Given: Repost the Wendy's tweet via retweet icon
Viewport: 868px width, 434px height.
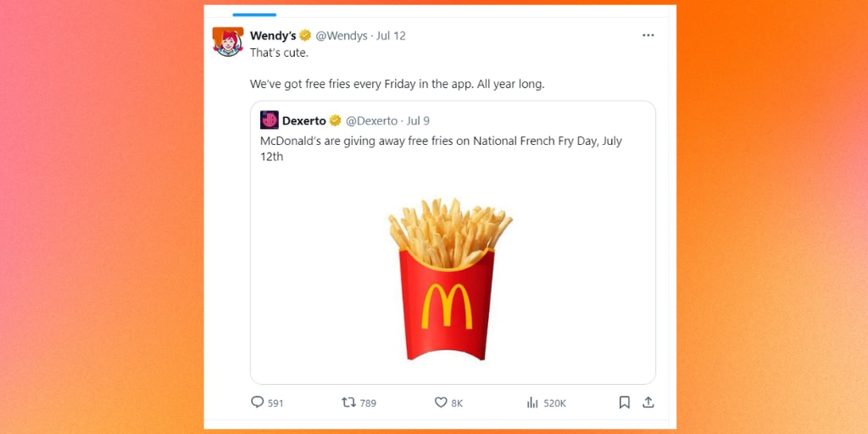Looking at the screenshot, I should click(x=348, y=403).
